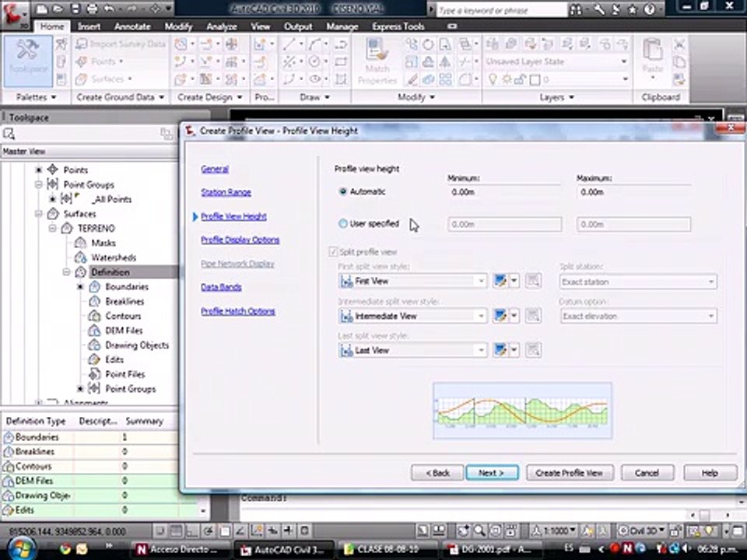Click the Masks icon in the tree
This screenshot has width=747, height=560.
[80, 243]
